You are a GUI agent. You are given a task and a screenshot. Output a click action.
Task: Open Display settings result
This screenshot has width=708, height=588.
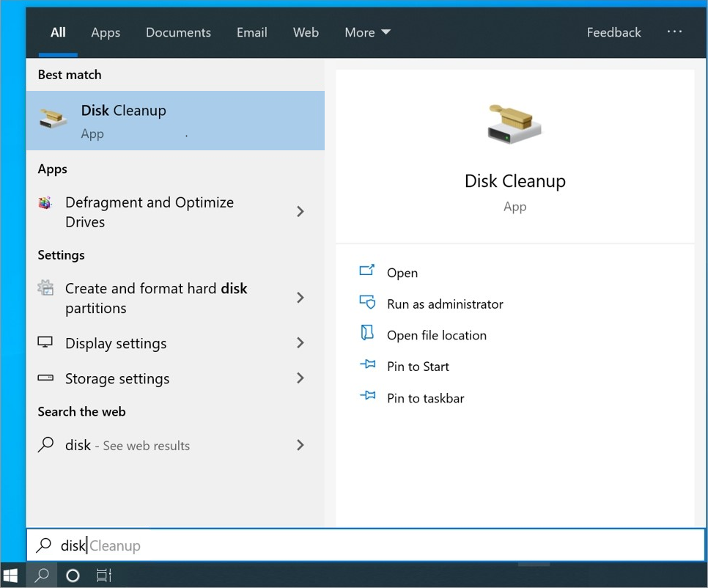tap(116, 343)
